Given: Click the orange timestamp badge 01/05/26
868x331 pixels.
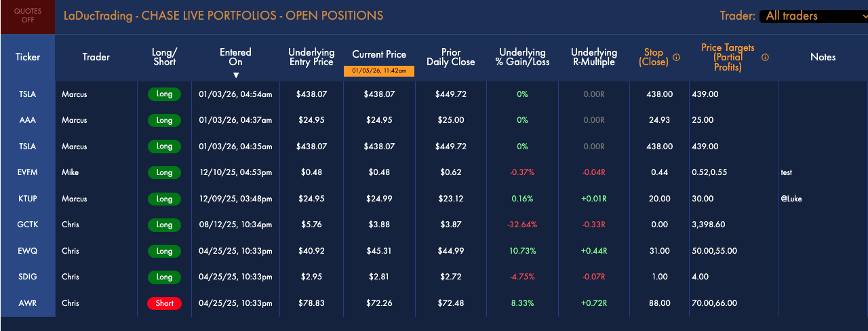Looking at the screenshot, I should (x=379, y=71).
